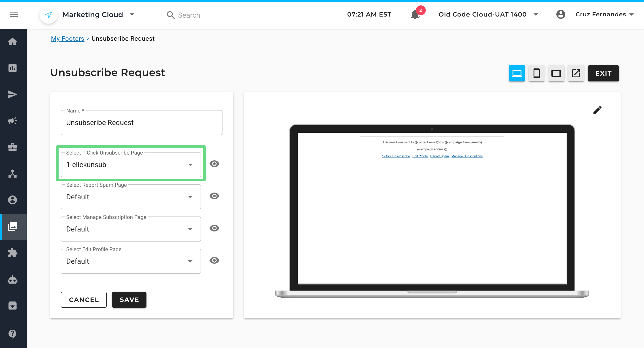Open help question mark in sidebar
This screenshot has height=348, width=644.
pos(13,333)
